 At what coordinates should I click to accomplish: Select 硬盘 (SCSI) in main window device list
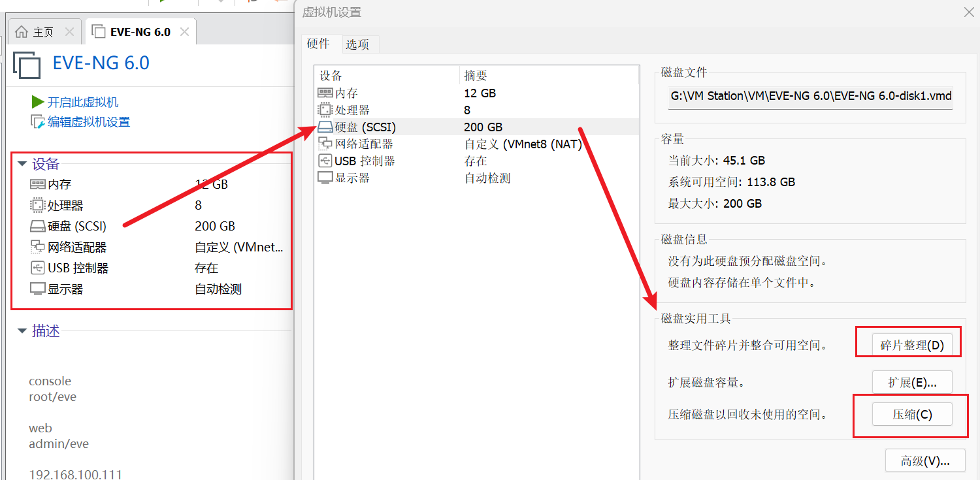(x=77, y=227)
